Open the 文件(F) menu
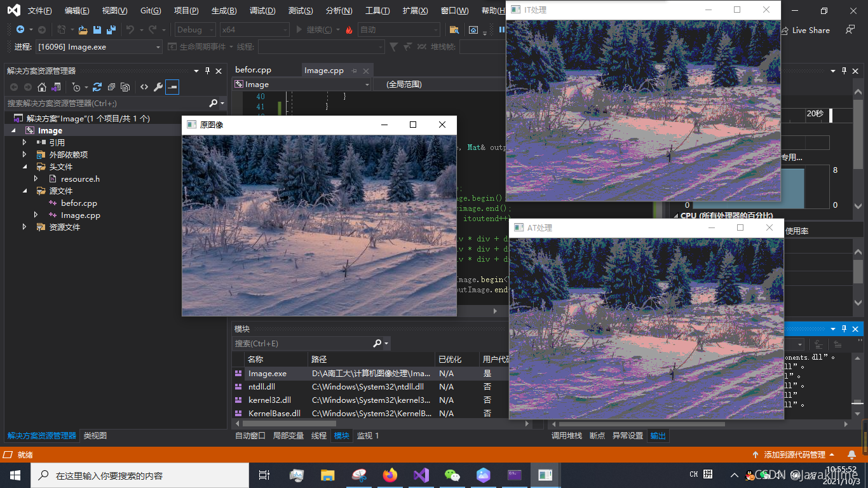 click(x=39, y=11)
